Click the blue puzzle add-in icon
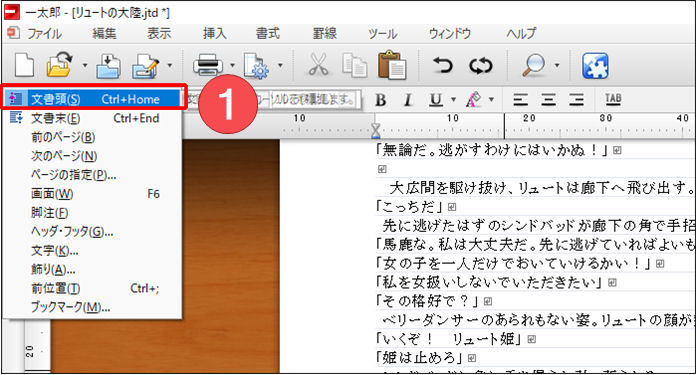This screenshot has height=375, width=697. point(595,65)
